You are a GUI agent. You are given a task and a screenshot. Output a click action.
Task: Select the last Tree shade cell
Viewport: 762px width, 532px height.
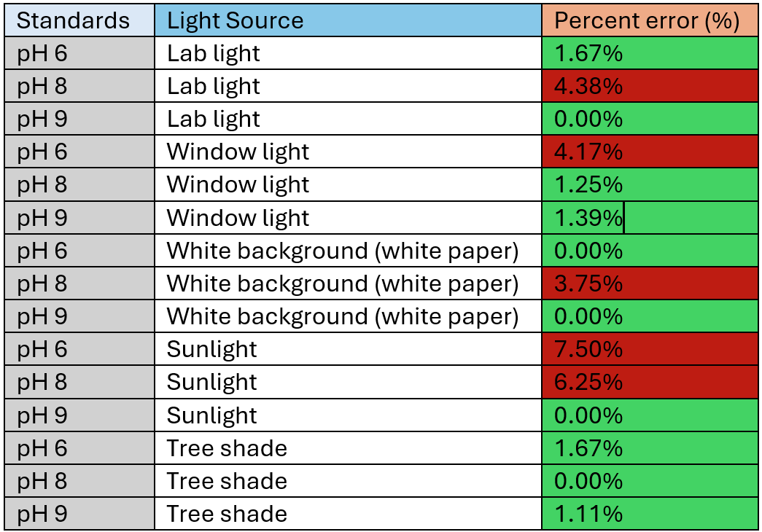coord(348,514)
